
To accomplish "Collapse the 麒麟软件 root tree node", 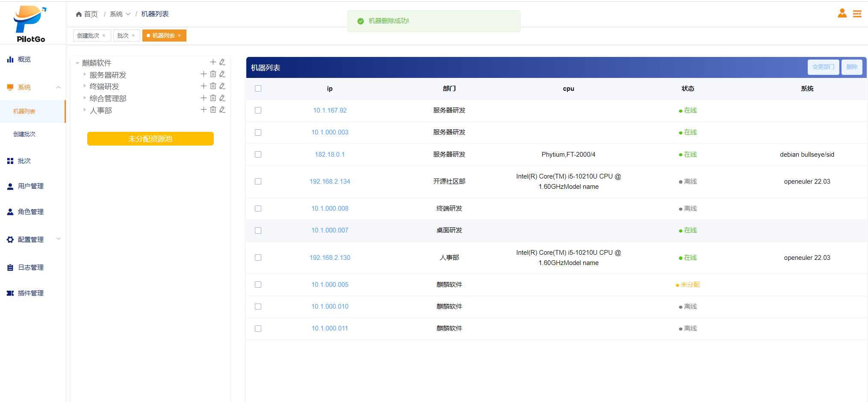I will 77,63.
